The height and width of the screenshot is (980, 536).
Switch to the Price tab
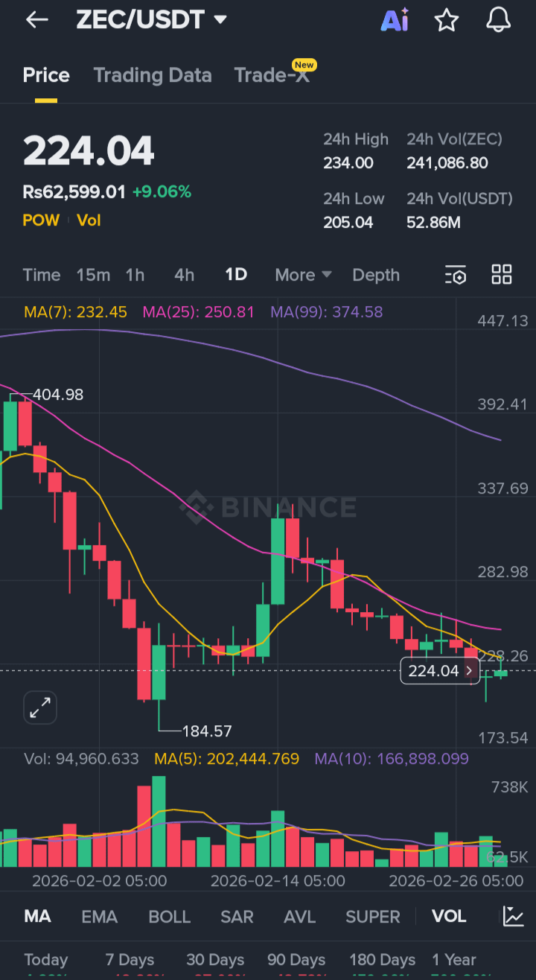point(46,75)
